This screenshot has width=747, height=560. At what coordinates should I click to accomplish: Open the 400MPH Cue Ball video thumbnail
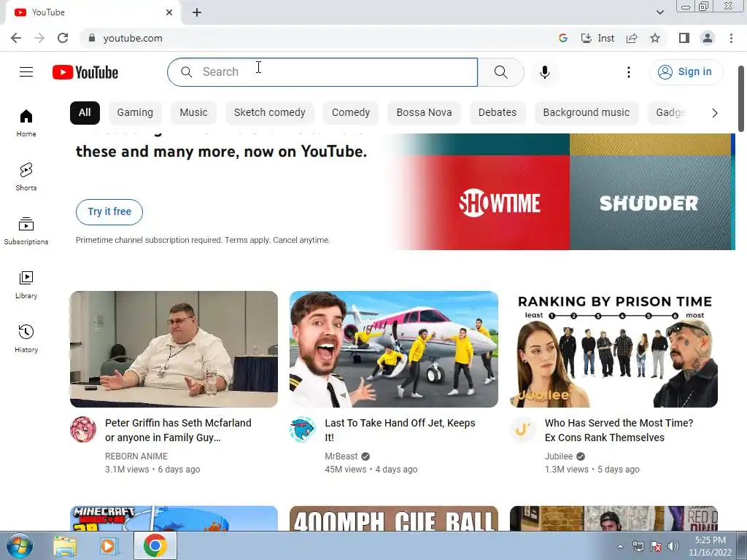(x=393, y=518)
